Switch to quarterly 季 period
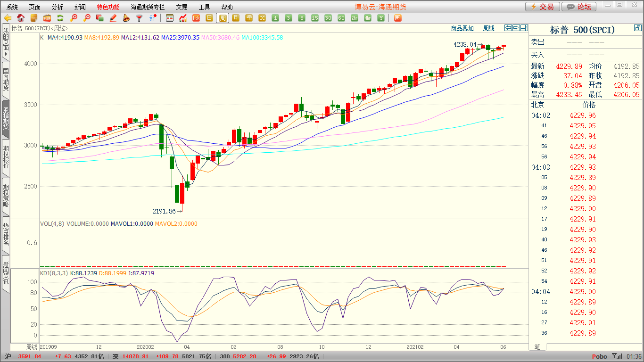 coord(249,18)
